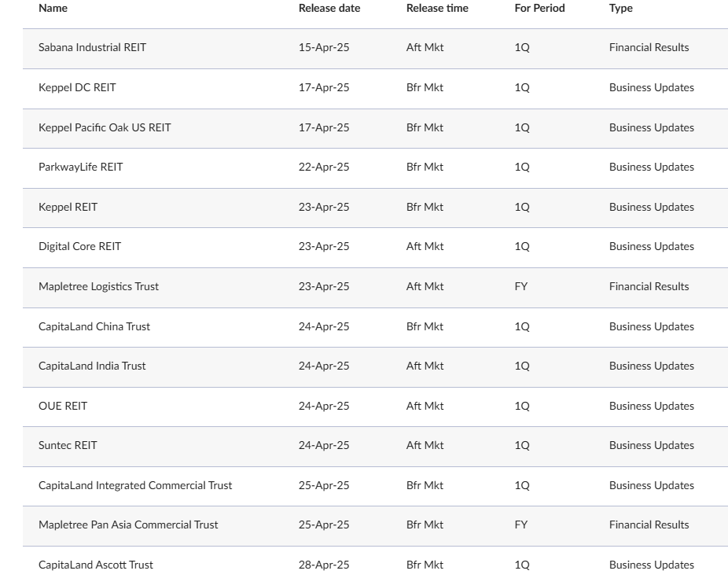
Task: Select the Digital Core REIT entry
Action: coord(79,246)
